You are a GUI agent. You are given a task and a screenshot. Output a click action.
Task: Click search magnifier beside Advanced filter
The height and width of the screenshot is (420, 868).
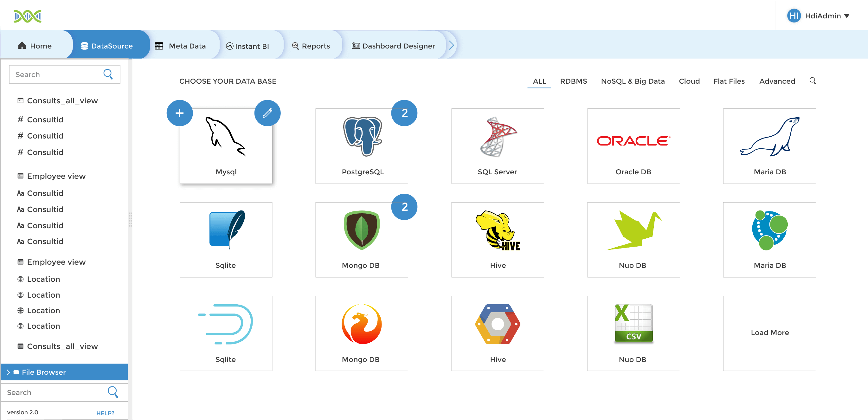tap(813, 81)
